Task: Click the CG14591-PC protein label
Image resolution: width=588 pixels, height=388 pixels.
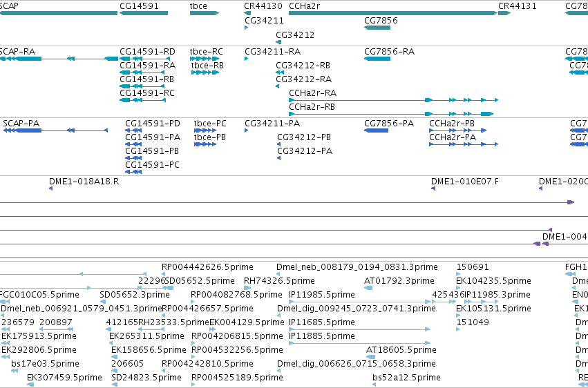Action: tap(152, 165)
